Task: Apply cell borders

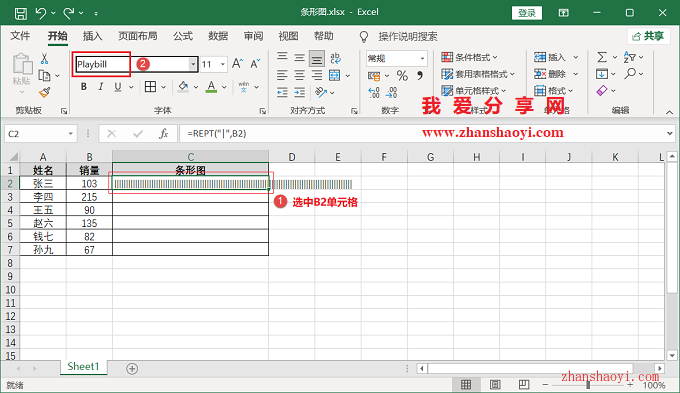Action: coord(150,87)
